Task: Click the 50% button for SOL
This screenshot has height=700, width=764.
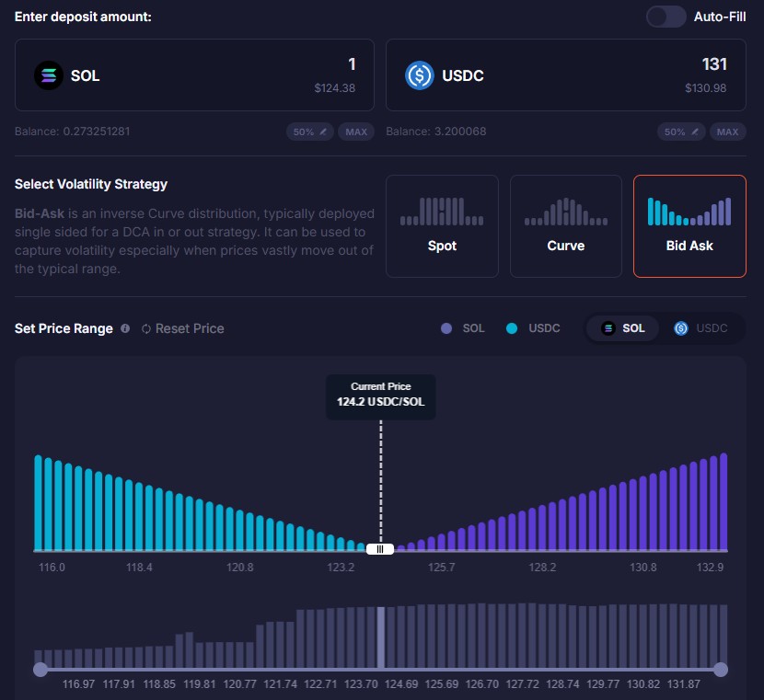Action: point(309,132)
